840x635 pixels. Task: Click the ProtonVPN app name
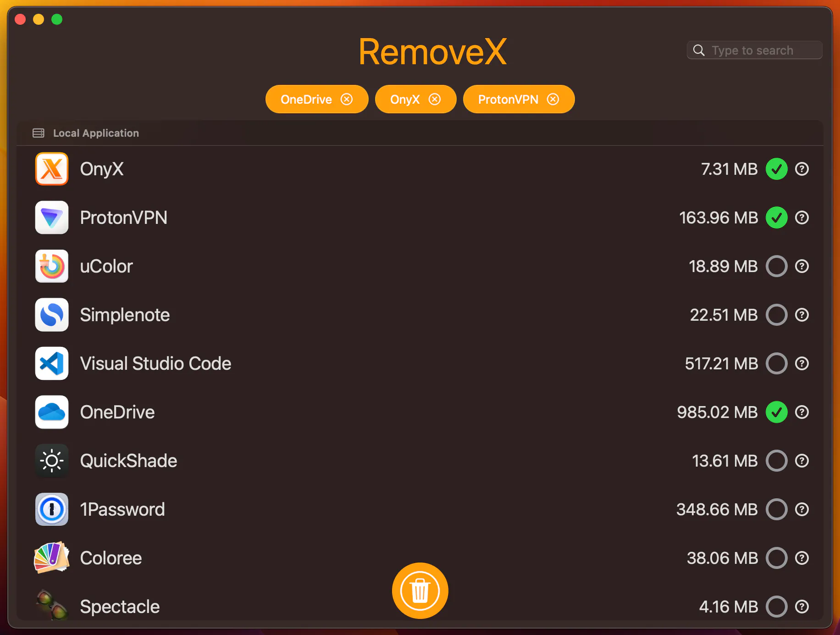coord(124,217)
